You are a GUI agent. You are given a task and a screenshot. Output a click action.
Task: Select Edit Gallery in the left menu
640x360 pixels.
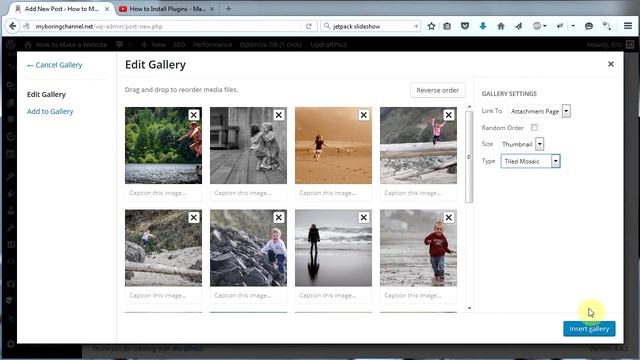46,94
